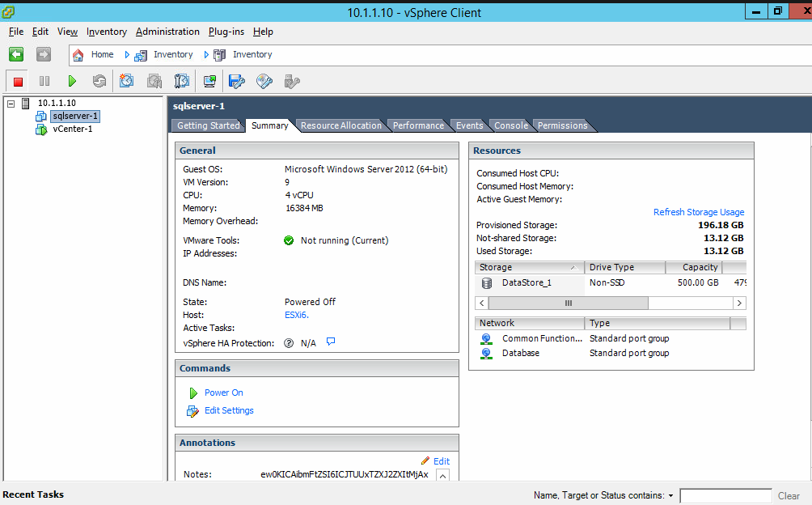Click the Edit VM settings toolbar icon
812x505 pixels.
[237, 81]
